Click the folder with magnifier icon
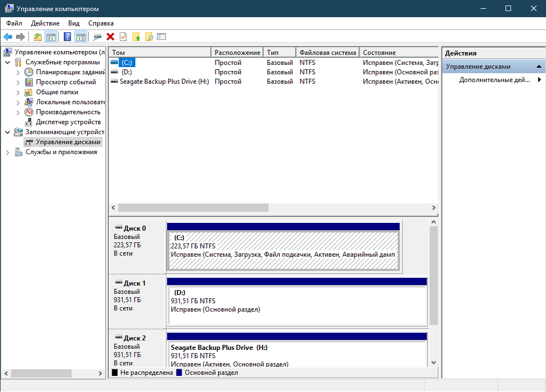The image size is (546, 392). click(149, 37)
